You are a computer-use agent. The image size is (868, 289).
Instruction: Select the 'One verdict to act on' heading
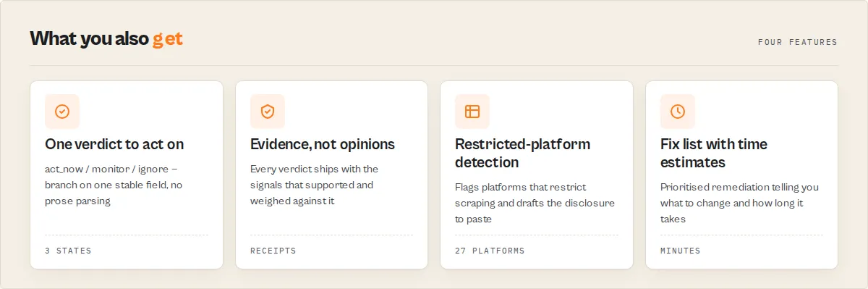114,144
